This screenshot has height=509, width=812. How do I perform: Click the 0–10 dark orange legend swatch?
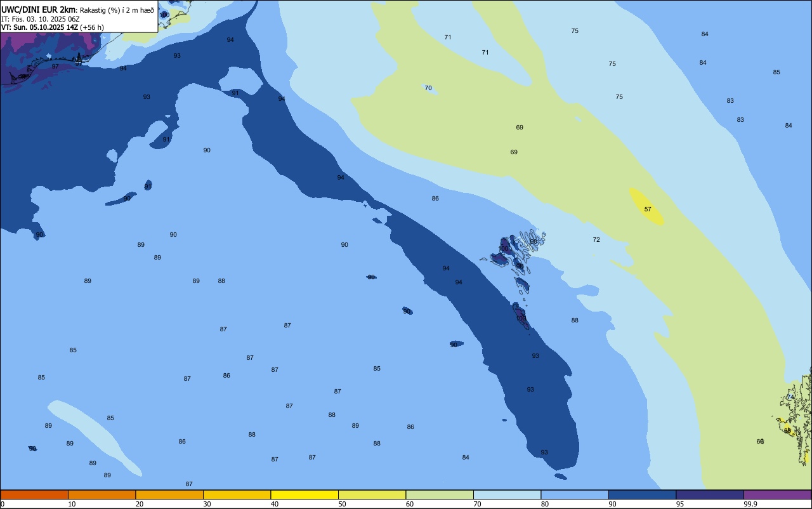coord(34,494)
